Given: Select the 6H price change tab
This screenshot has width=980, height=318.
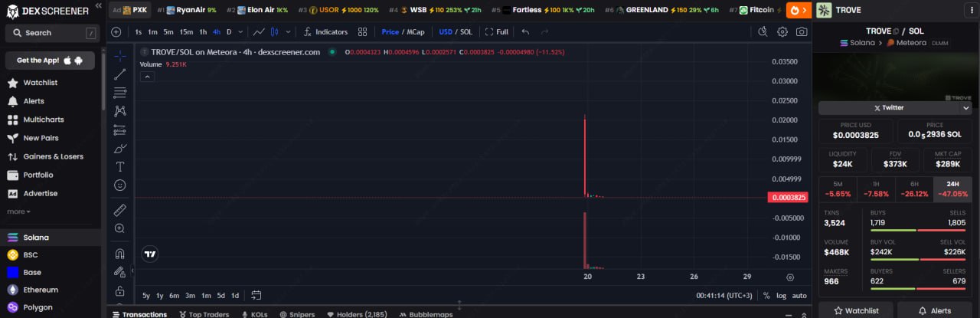Looking at the screenshot, I should [x=914, y=189].
